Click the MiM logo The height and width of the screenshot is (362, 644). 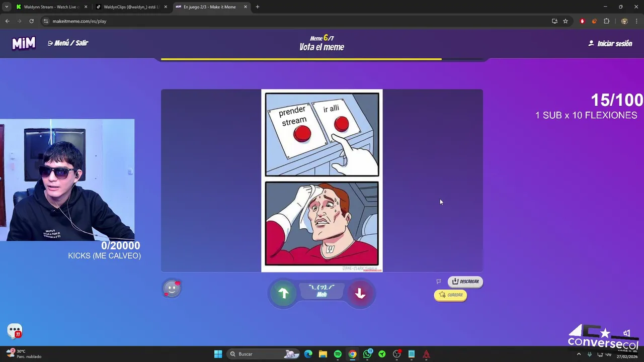point(24,43)
